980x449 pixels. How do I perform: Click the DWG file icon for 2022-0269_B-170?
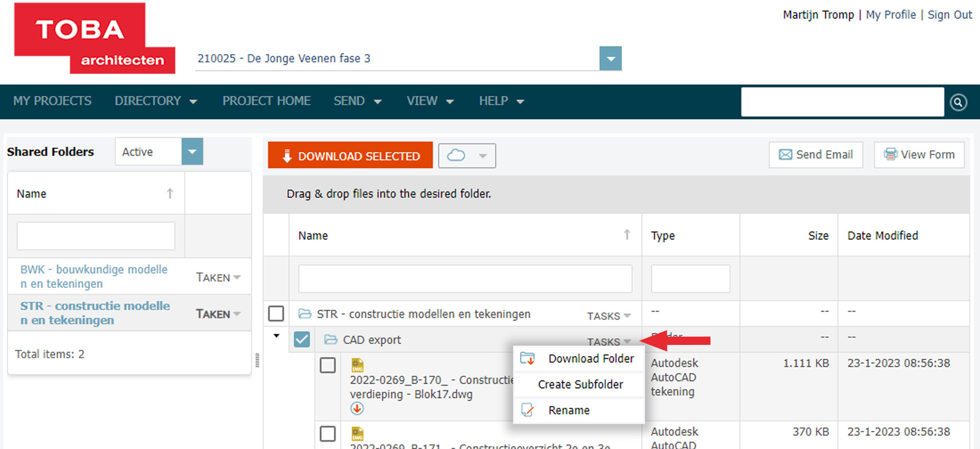tap(357, 365)
